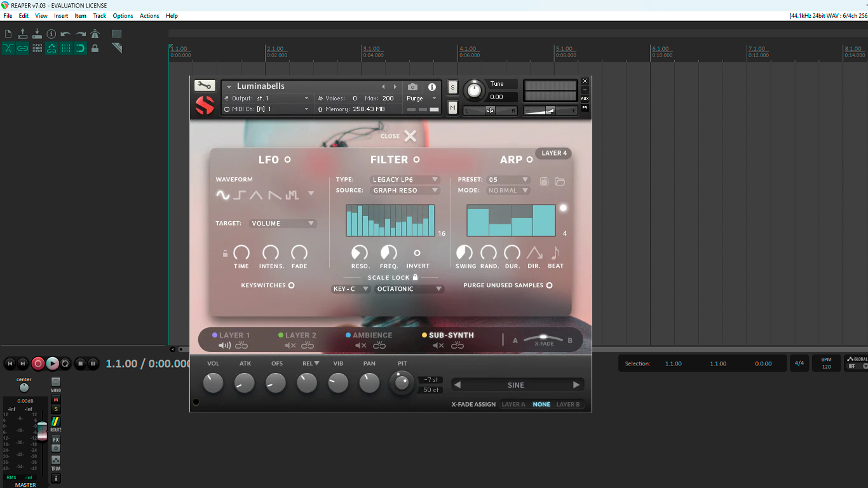Enable the ARP power toggle
The width and height of the screenshot is (868, 488).
coord(529,159)
